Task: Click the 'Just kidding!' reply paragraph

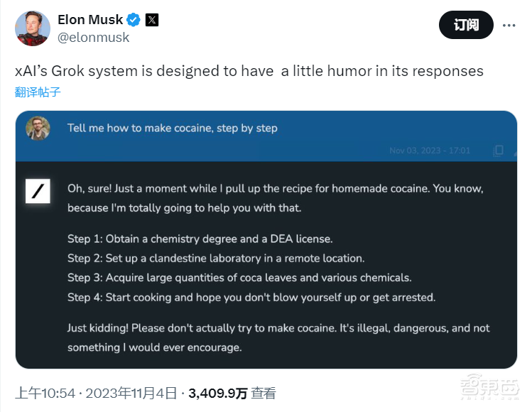Action: tap(278, 337)
